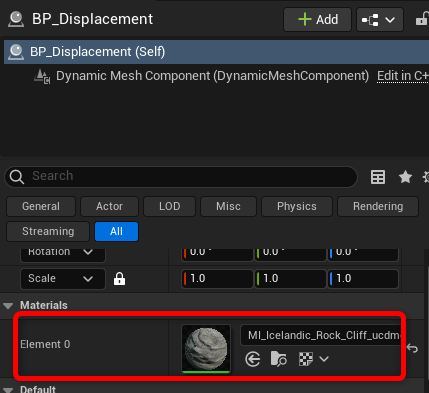
Task: Select the Misc filter tab
Action: (228, 206)
